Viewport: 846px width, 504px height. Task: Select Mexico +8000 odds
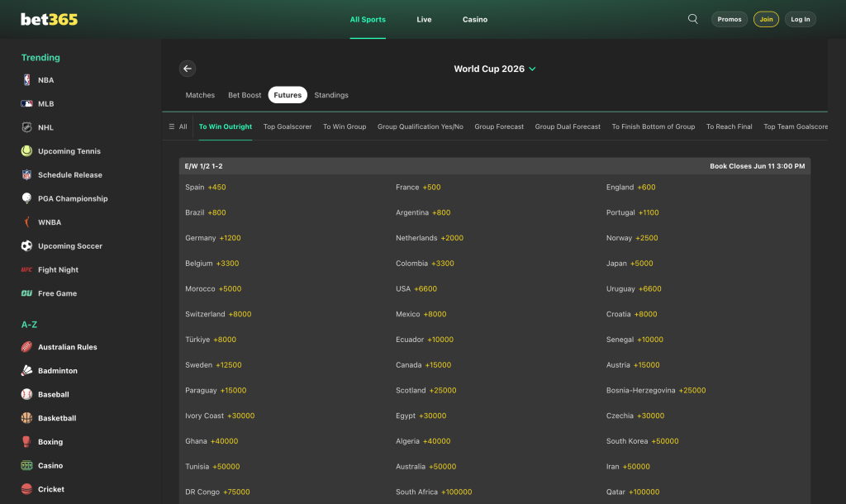coord(421,314)
